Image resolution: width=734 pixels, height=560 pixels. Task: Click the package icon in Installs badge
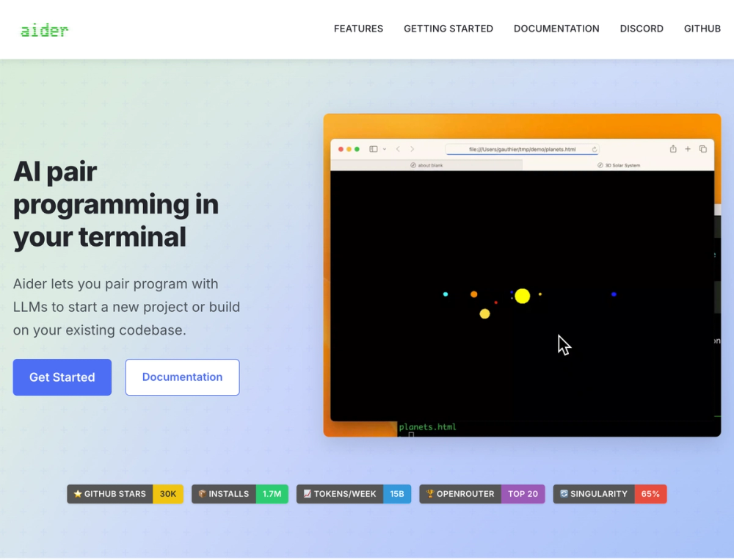(203, 493)
